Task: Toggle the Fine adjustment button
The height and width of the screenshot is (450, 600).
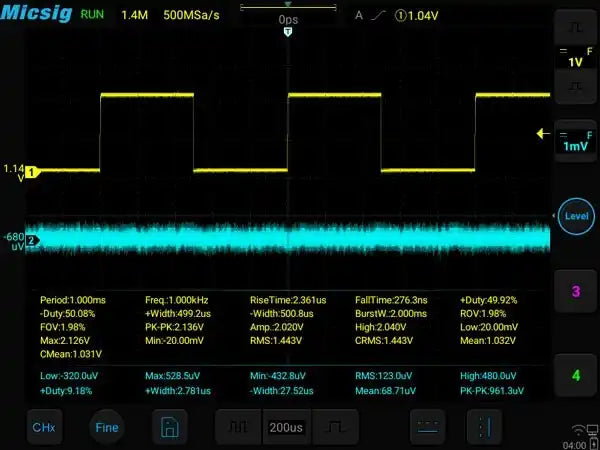Action: (106, 427)
